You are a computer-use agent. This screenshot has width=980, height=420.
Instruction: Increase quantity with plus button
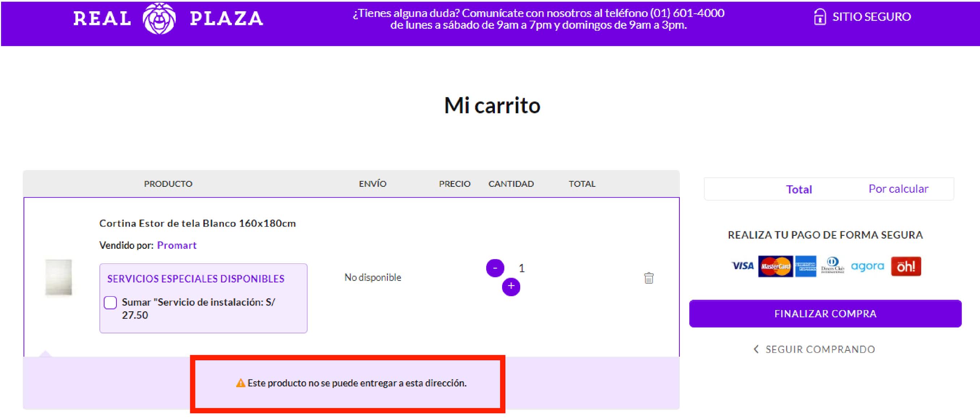point(511,286)
